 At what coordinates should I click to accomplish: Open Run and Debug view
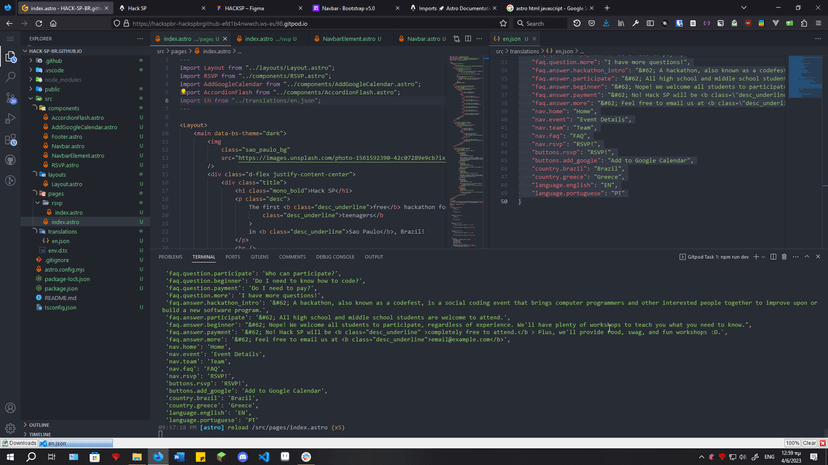tap(11, 118)
